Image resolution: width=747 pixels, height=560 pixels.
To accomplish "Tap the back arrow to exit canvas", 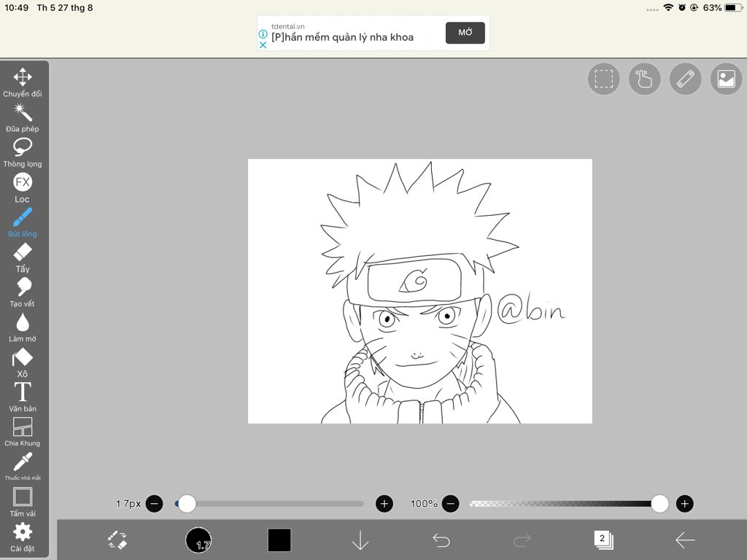I will click(685, 540).
